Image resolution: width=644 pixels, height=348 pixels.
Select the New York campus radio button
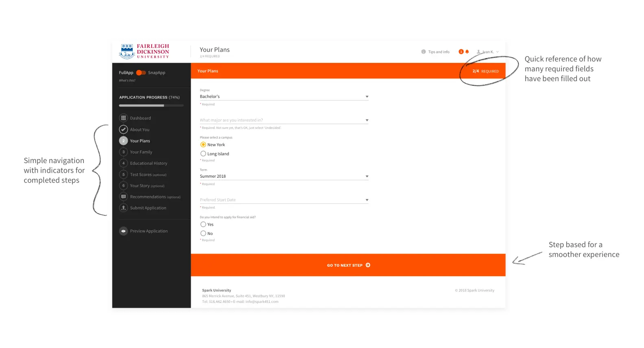coord(203,145)
